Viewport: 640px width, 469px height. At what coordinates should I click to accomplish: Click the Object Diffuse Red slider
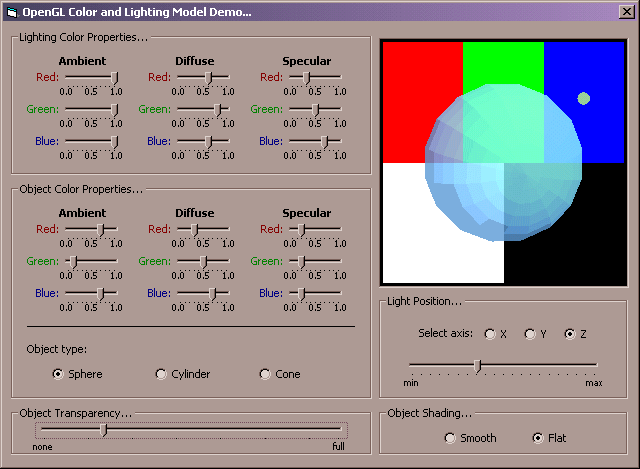point(194,229)
